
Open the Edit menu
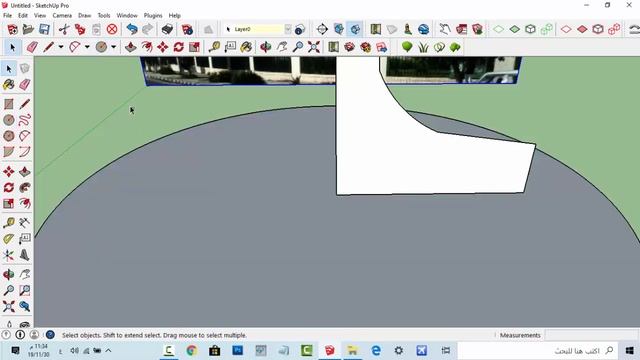point(23,16)
